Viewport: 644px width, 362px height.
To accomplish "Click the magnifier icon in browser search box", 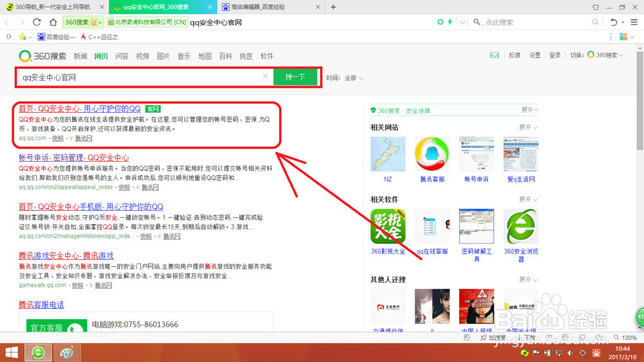I will point(594,22).
